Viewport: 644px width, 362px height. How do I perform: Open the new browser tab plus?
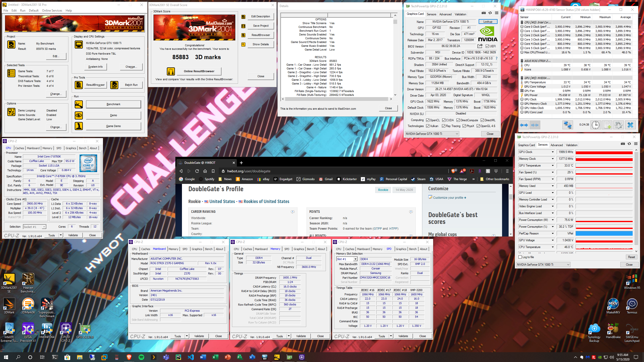point(241,163)
